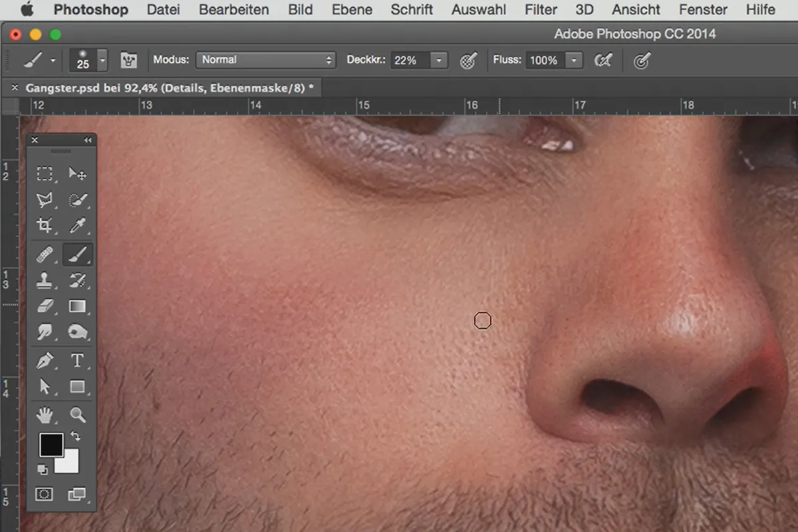798x532 pixels.
Task: Open the Deckkr. opacity slider dropdown
Action: [x=439, y=61]
